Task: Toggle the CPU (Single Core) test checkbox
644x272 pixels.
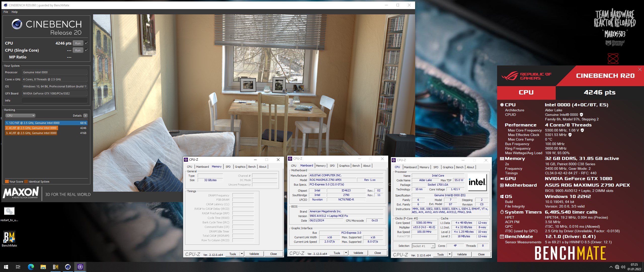Action: pyautogui.click(x=86, y=50)
